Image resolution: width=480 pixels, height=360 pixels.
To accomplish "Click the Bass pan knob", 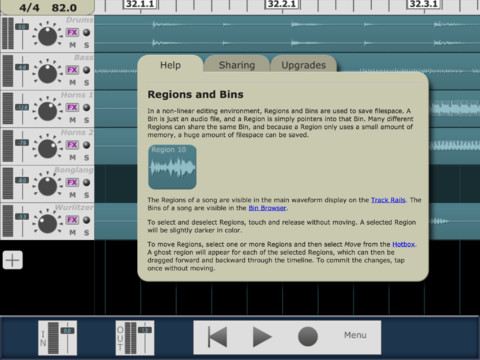I will pos(47,73).
